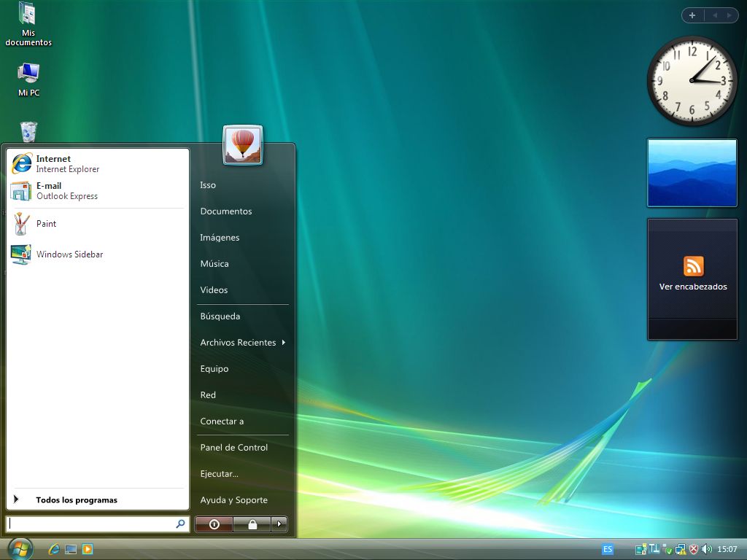Image resolution: width=747 pixels, height=560 pixels.
Task: Launch Paint from the Start menu
Action: point(46,224)
